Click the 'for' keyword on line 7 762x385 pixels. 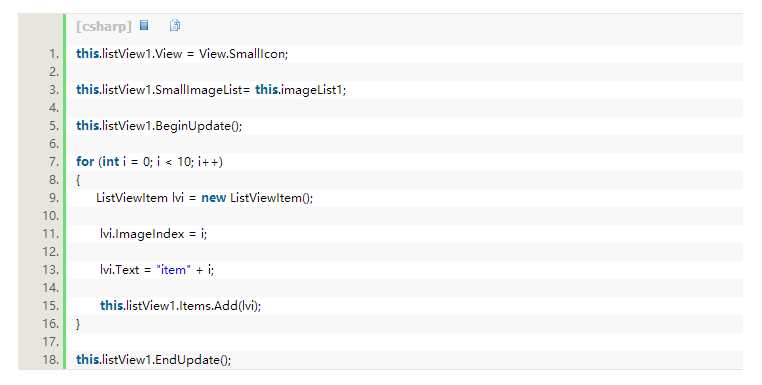point(85,161)
